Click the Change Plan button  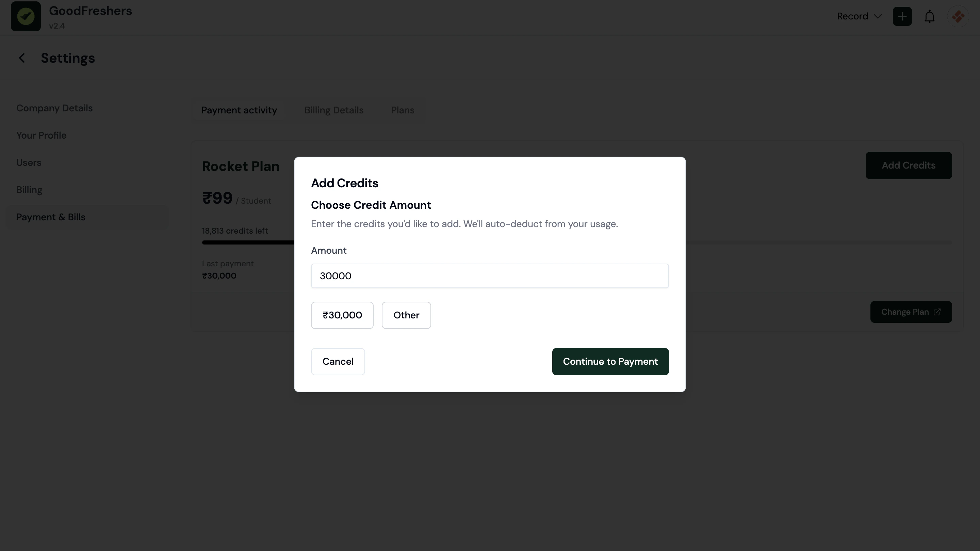click(x=911, y=312)
